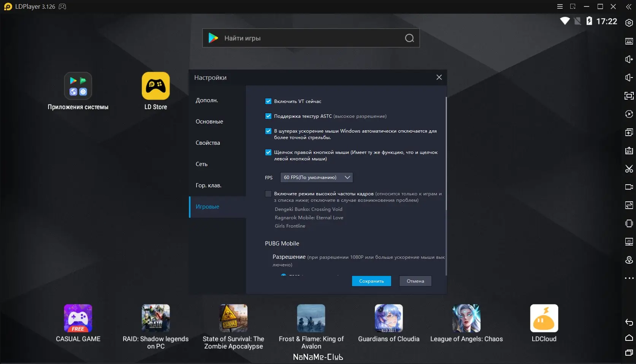Toggle ASTC texture support checkbox
The image size is (636, 364).
point(268,116)
